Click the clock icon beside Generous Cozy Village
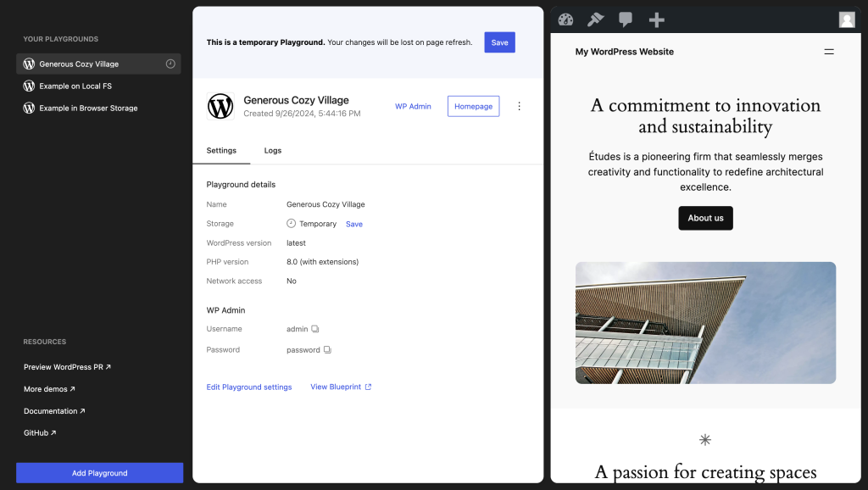 (170, 64)
